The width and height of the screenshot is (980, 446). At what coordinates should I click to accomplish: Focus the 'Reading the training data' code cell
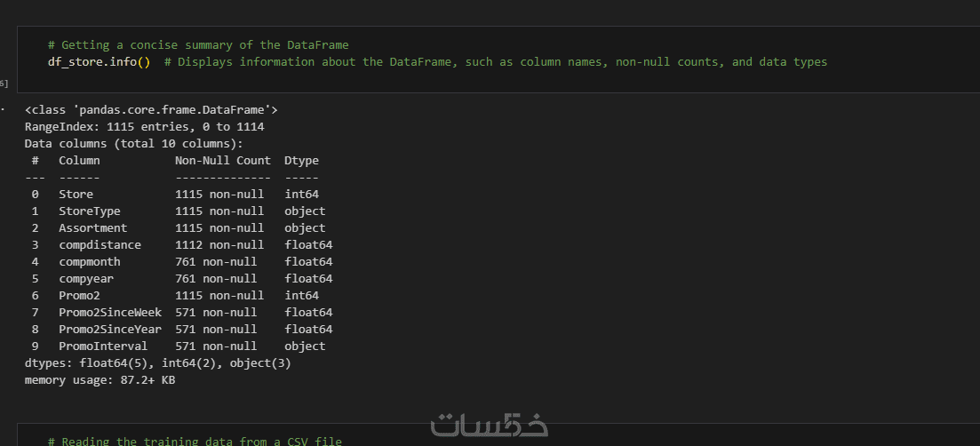point(195,441)
